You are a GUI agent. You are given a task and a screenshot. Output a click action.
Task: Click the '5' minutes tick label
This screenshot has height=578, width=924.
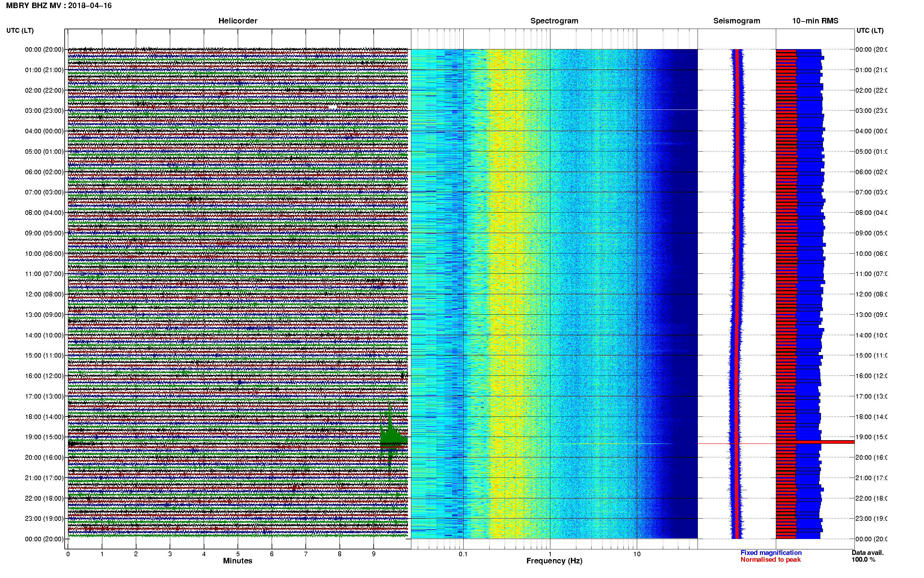click(x=237, y=554)
